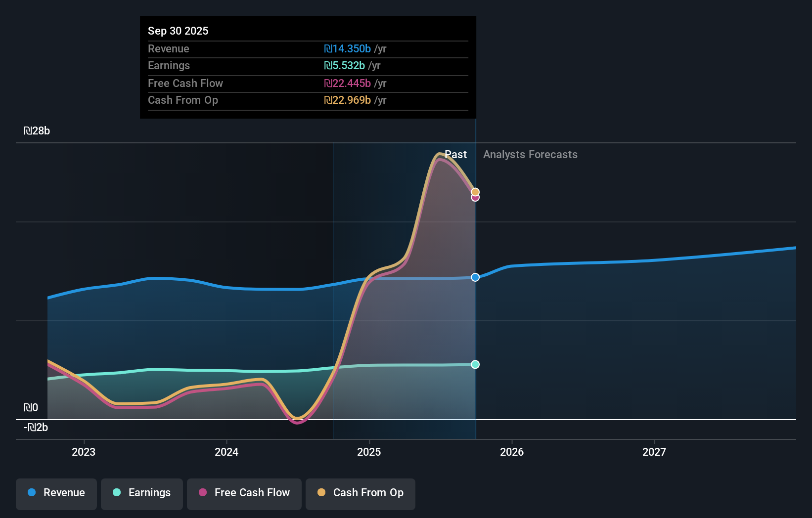Click the 2023 x-axis label
Screen dimensions: 812x518
[84, 452]
